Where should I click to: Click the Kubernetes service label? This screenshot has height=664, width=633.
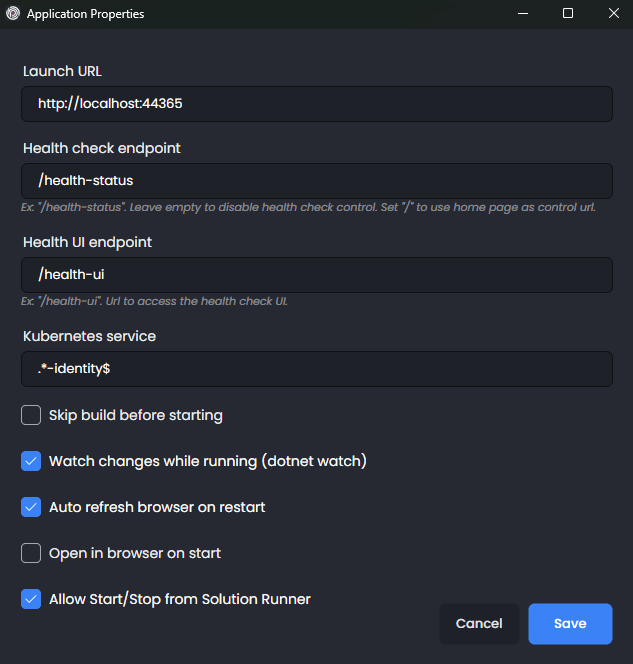(90, 336)
